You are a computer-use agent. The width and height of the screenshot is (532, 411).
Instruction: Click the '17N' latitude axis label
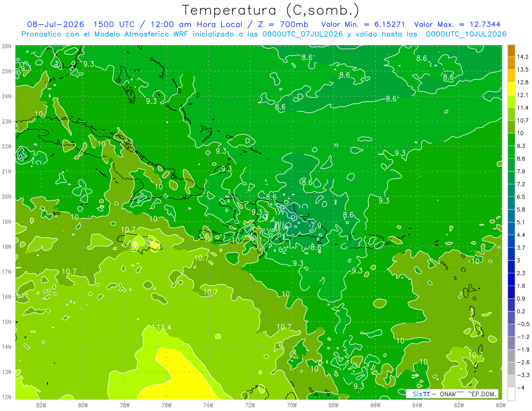(7, 272)
